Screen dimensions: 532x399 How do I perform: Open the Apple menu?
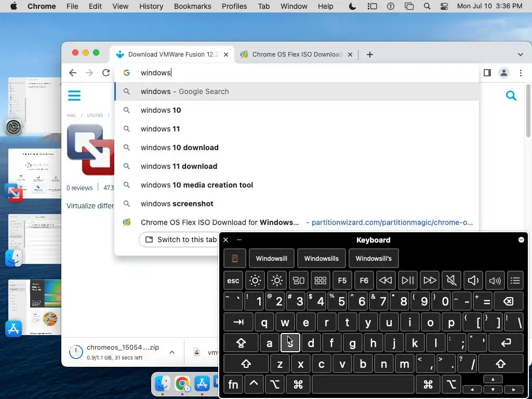[14, 6]
